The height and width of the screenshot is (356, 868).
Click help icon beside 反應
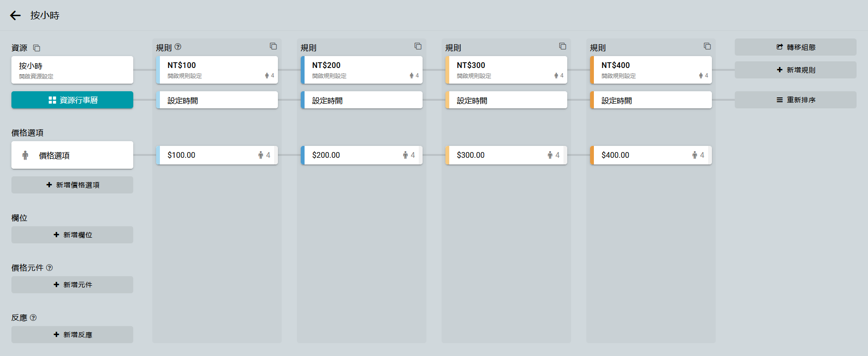(33, 318)
